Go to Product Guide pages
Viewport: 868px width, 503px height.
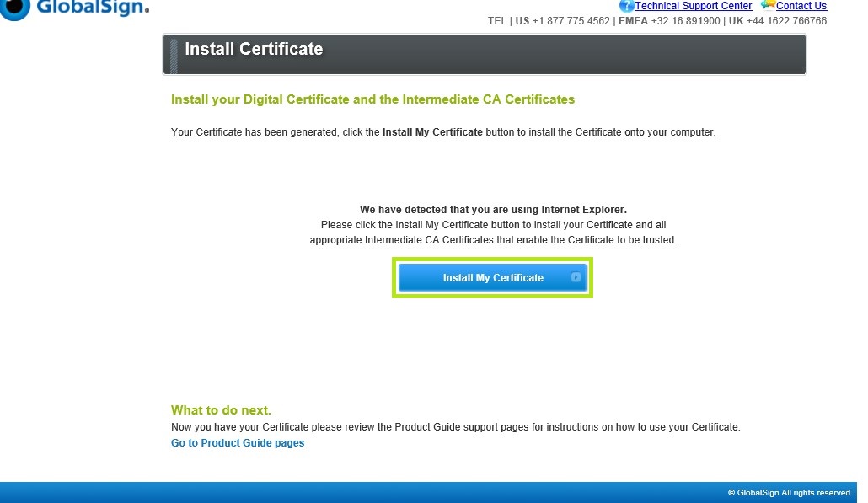[238, 442]
